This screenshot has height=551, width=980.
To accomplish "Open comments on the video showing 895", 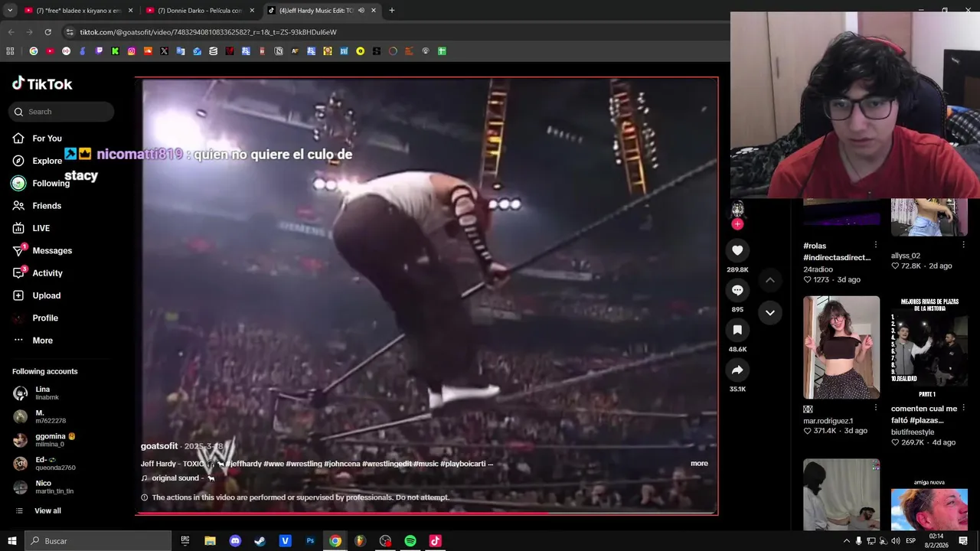I will 737,290.
